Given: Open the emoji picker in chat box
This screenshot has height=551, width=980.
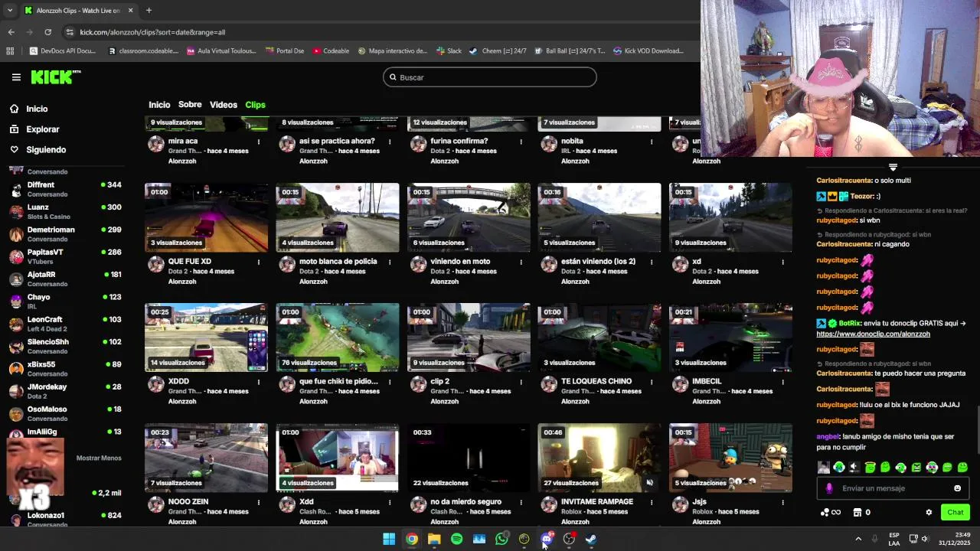Looking at the screenshot, I should [957, 488].
